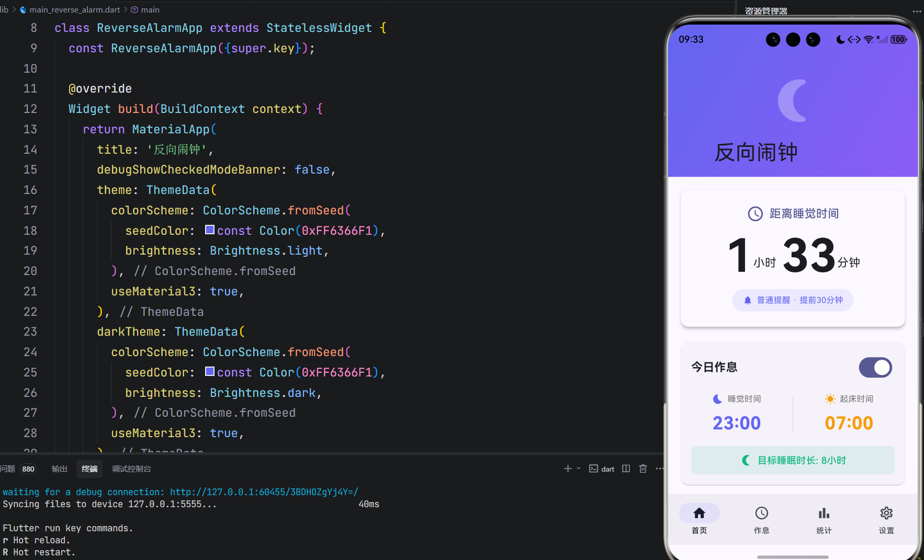Click the main symbol in the breadcrumb
This screenshot has height=560, width=924.
150,9
